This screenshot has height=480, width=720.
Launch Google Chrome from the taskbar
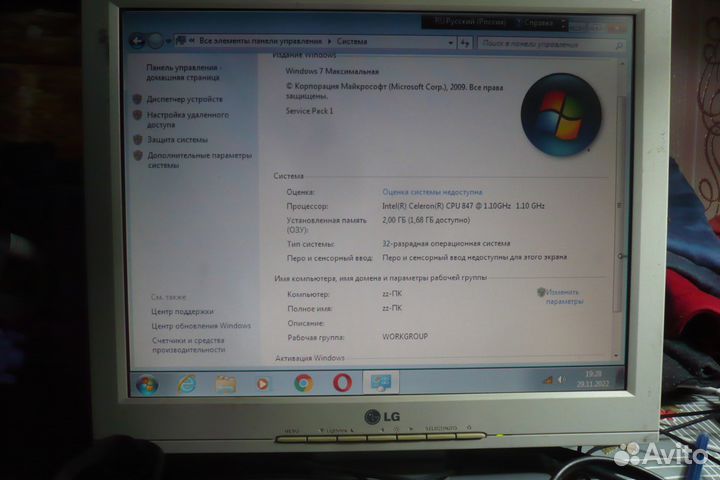pos(303,382)
